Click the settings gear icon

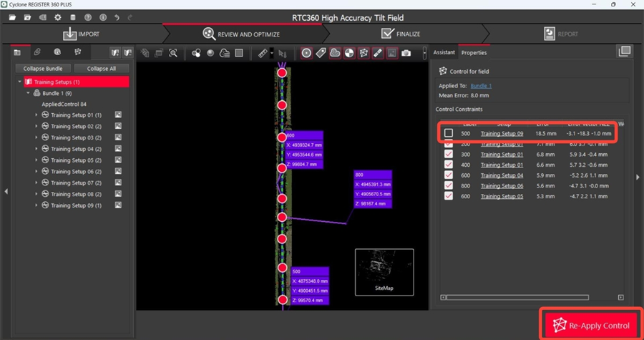pyautogui.click(x=57, y=17)
